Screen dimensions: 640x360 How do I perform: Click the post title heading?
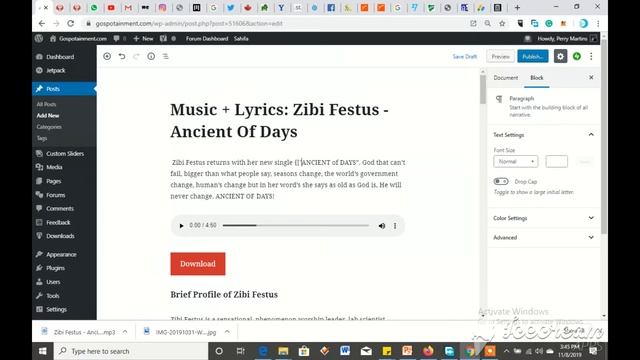pos(279,120)
